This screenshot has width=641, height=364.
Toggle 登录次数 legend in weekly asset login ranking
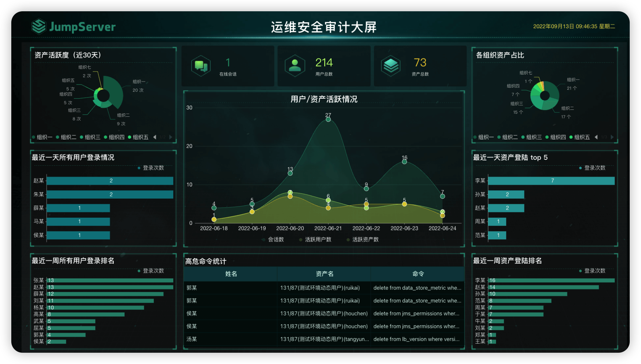click(x=592, y=271)
